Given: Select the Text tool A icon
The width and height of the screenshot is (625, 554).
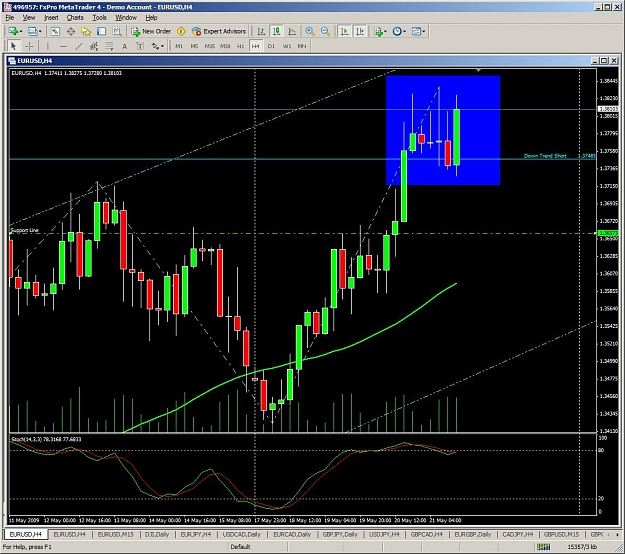Looking at the screenshot, I should tap(124, 46).
